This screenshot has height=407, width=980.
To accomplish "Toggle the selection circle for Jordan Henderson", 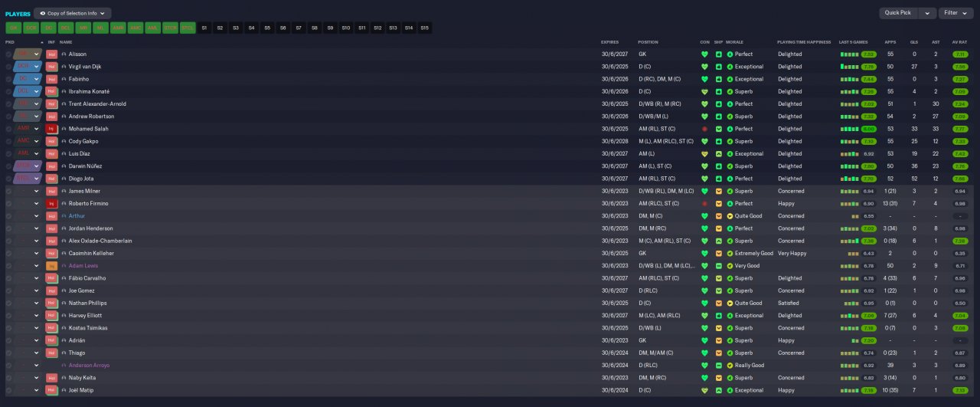I will (x=8, y=228).
